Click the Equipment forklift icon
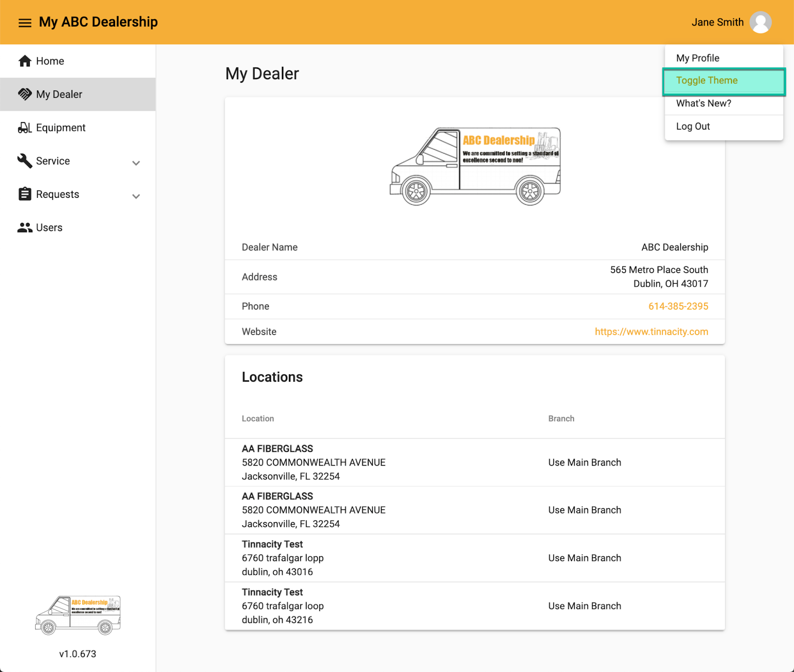 point(25,127)
